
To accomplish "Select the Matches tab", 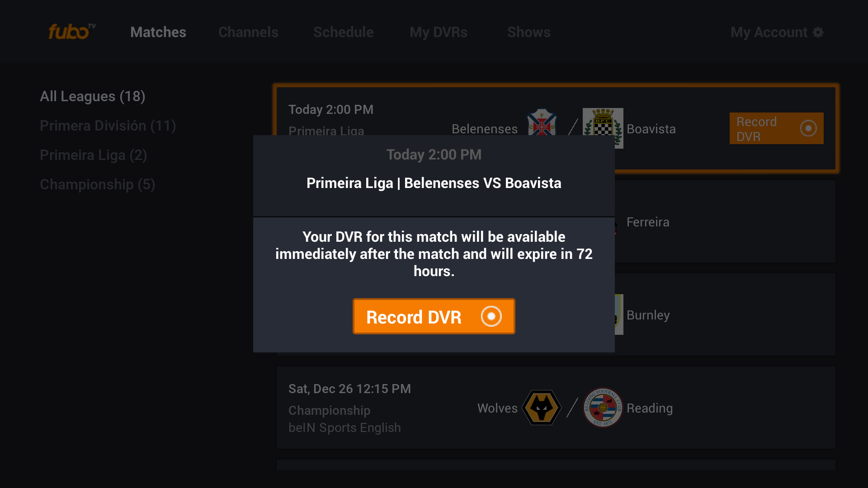I will pos(158,32).
